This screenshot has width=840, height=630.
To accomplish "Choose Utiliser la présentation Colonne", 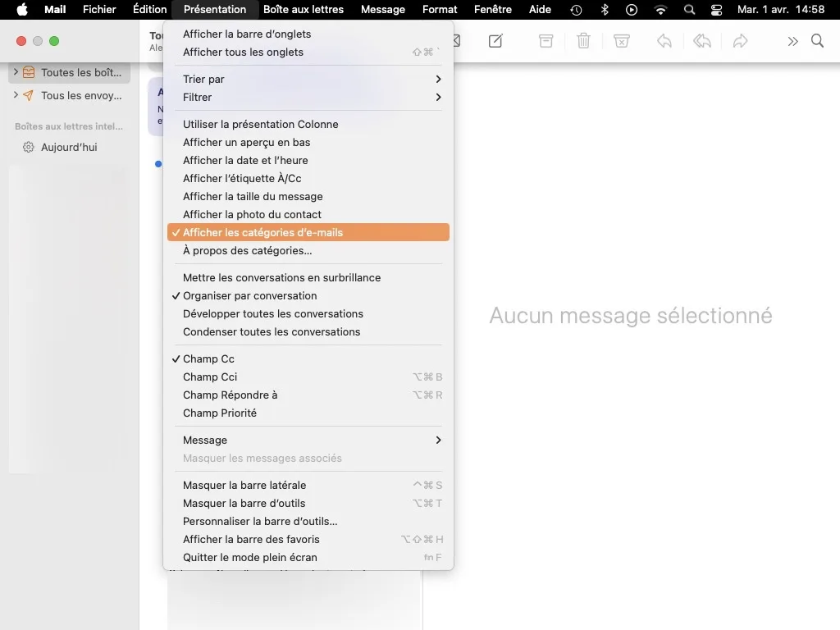I will click(308, 124).
